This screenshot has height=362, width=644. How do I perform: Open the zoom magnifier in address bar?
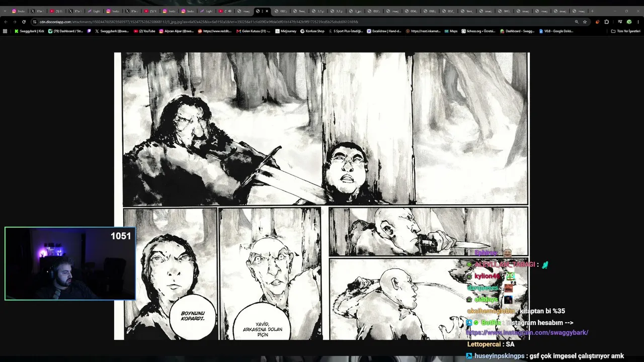(577, 22)
